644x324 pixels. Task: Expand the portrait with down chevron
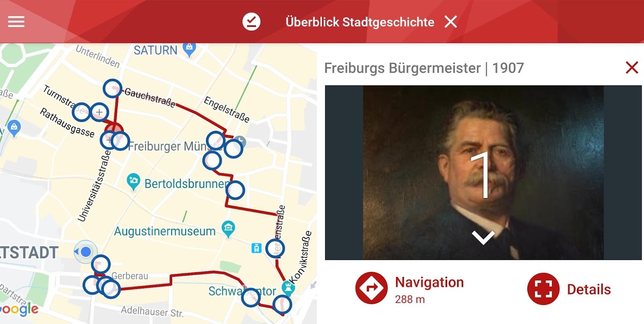tap(483, 237)
